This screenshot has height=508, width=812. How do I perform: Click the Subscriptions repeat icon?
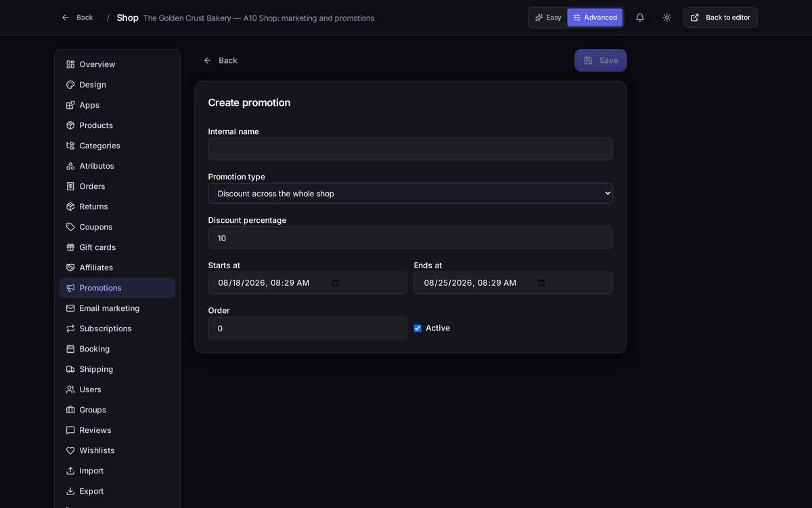pyautogui.click(x=70, y=329)
